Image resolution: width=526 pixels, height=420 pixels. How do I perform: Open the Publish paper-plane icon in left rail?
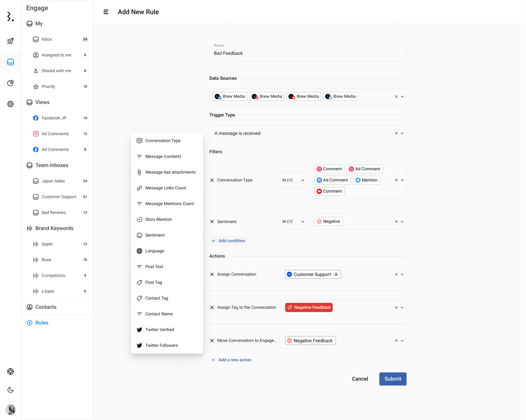[x=11, y=41]
